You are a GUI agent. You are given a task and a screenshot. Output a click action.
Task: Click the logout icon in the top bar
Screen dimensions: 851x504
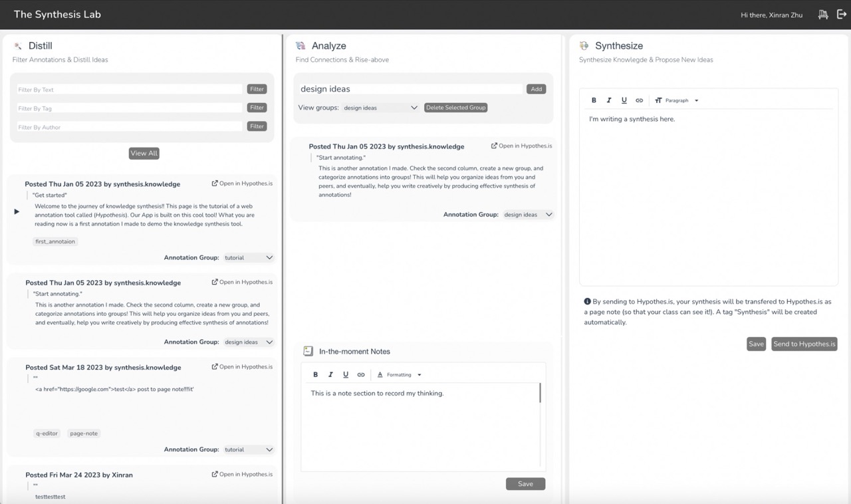pyautogui.click(x=841, y=14)
